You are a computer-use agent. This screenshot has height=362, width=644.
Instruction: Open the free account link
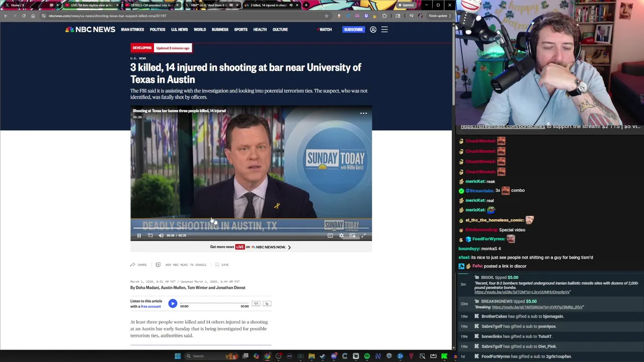tap(151, 306)
